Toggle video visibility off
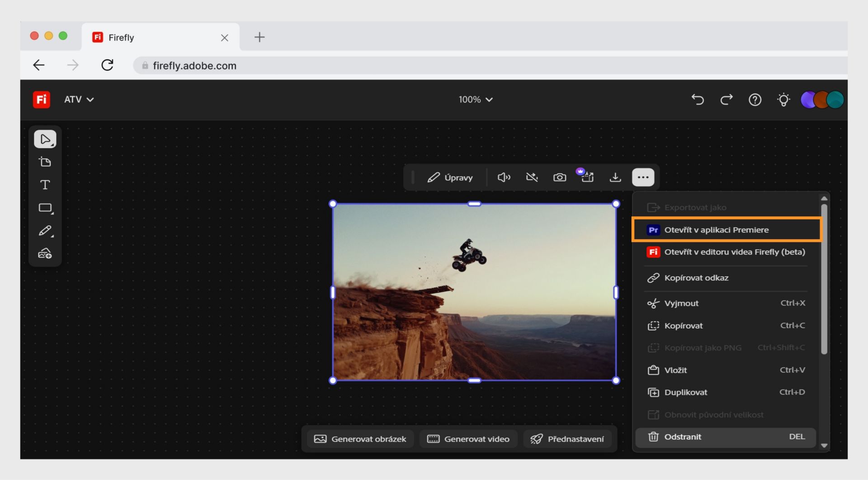The image size is (868, 480). coord(532,177)
